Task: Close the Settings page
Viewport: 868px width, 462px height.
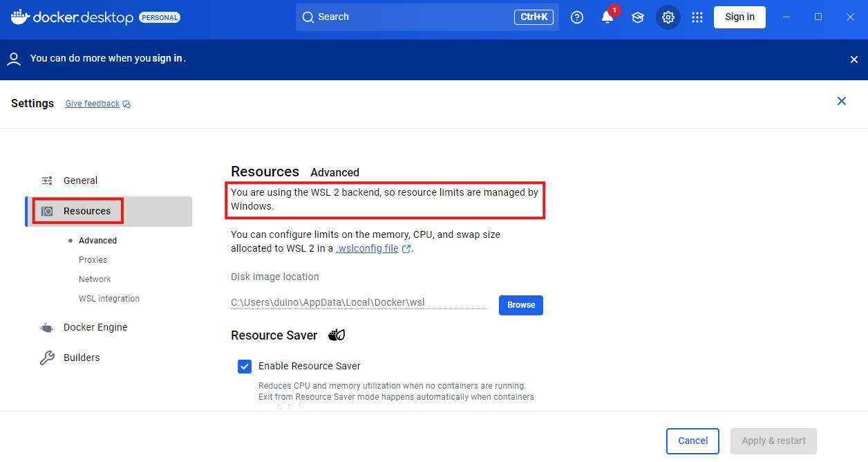Action: point(842,101)
